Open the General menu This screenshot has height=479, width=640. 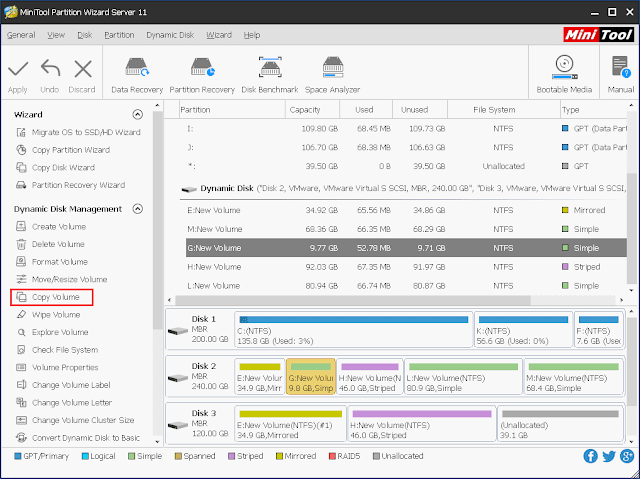(x=21, y=35)
